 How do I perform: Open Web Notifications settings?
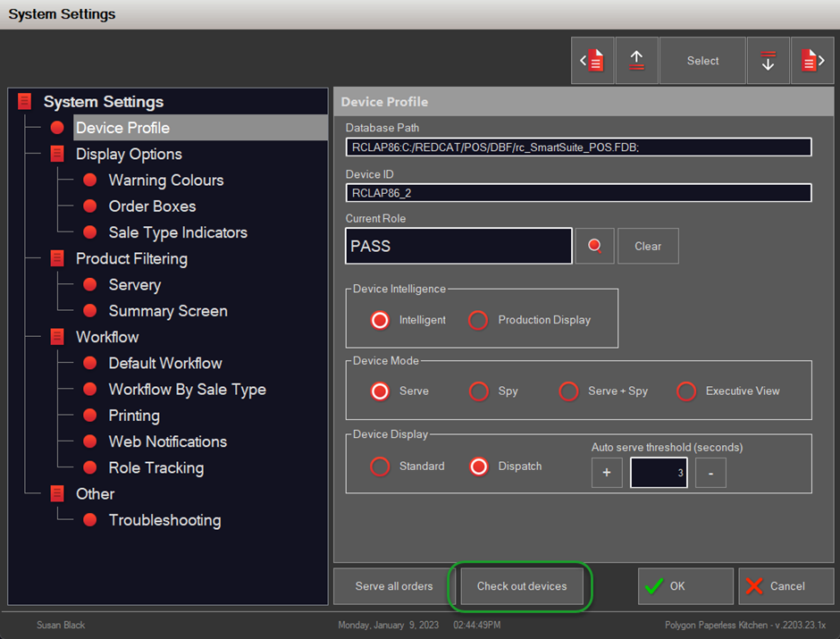click(x=168, y=441)
